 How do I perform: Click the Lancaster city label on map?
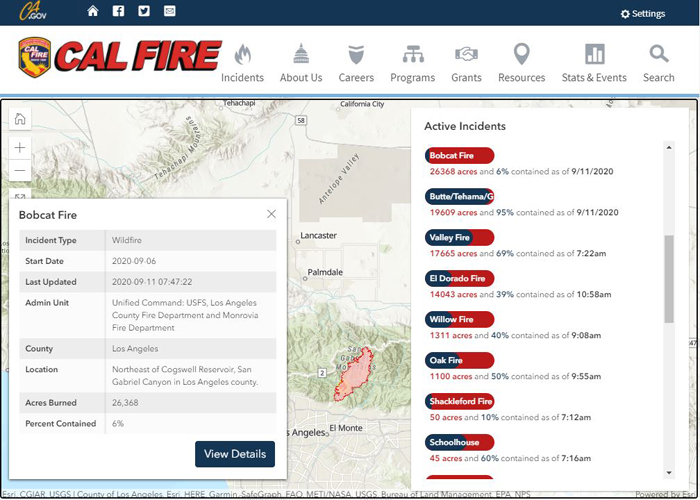318,236
